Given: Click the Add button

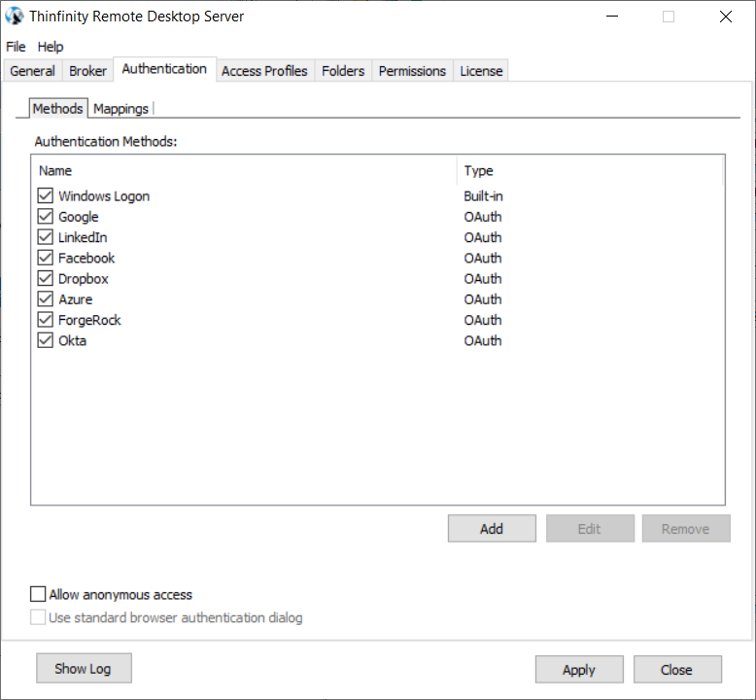Looking at the screenshot, I should [492, 529].
